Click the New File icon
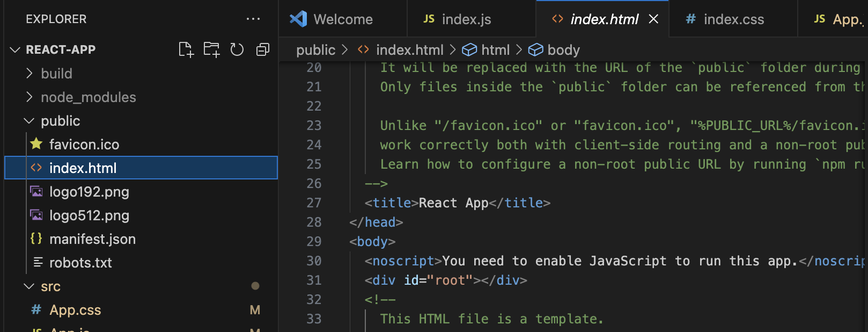Screen dimensions: 868x332 click(x=186, y=50)
